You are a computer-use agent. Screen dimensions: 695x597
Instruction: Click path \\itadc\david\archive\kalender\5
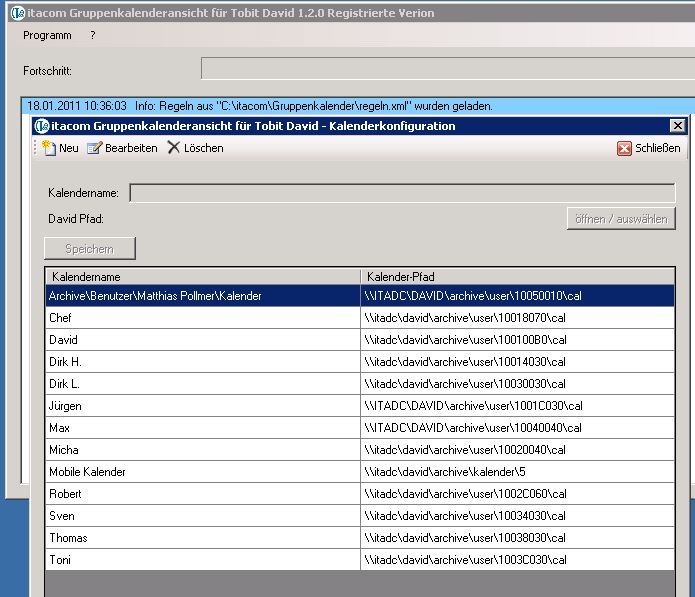(445, 472)
